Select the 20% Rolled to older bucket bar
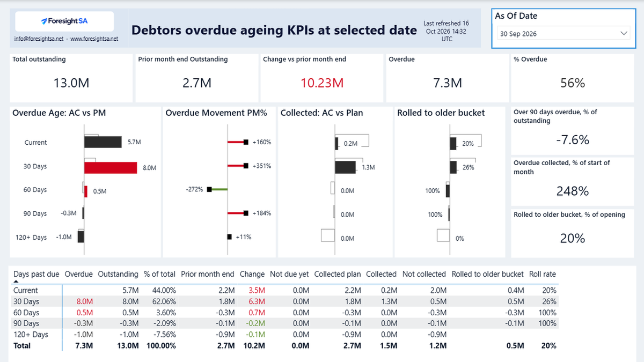This screenshot has height=362, width=644. [453, 144]
